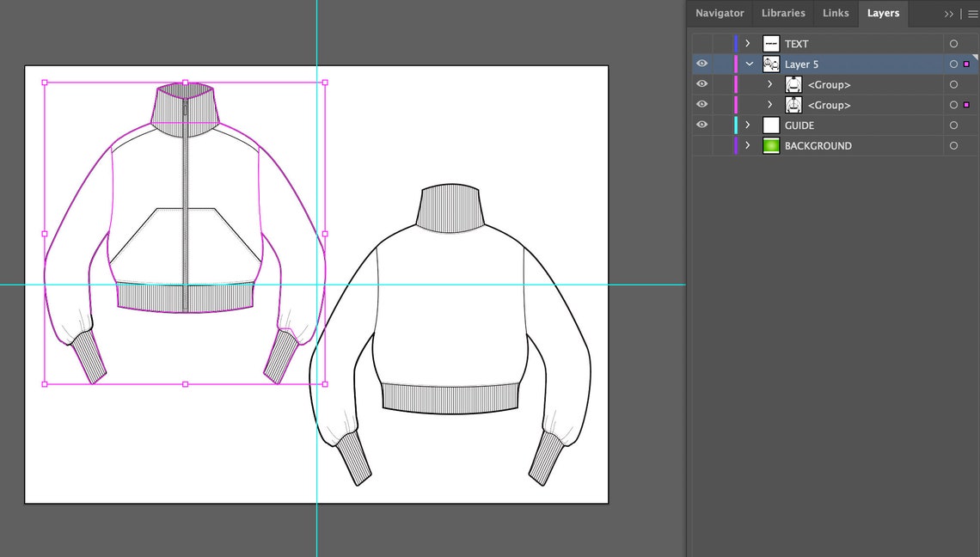Toggle visibility of the GUIDE layer
Image resolution: width=980 pixels, height=557 pixels.
[701, 125]
